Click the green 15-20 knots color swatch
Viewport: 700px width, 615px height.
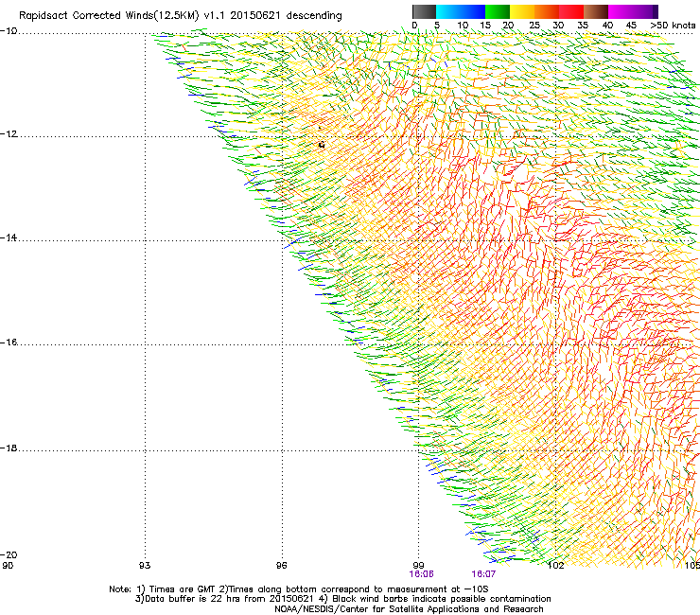click(x=498, y=11)
